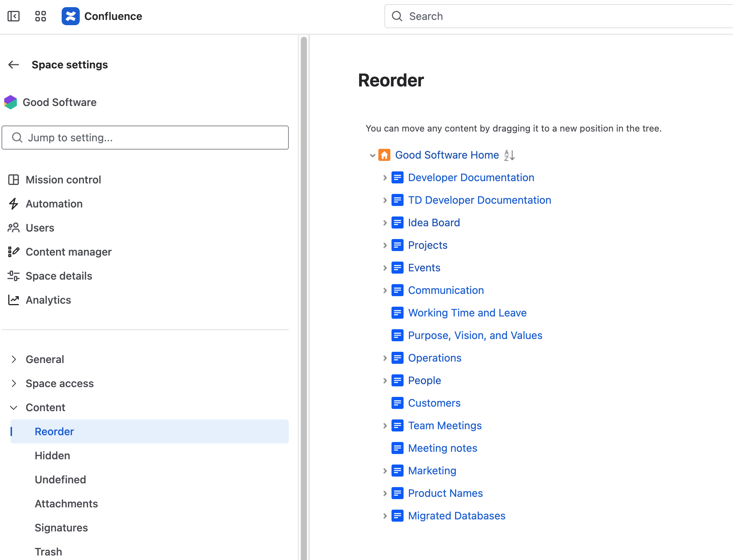The image size is (733, 560).
Task: Expand the General settings group
Action: click(x=14, y=359)
